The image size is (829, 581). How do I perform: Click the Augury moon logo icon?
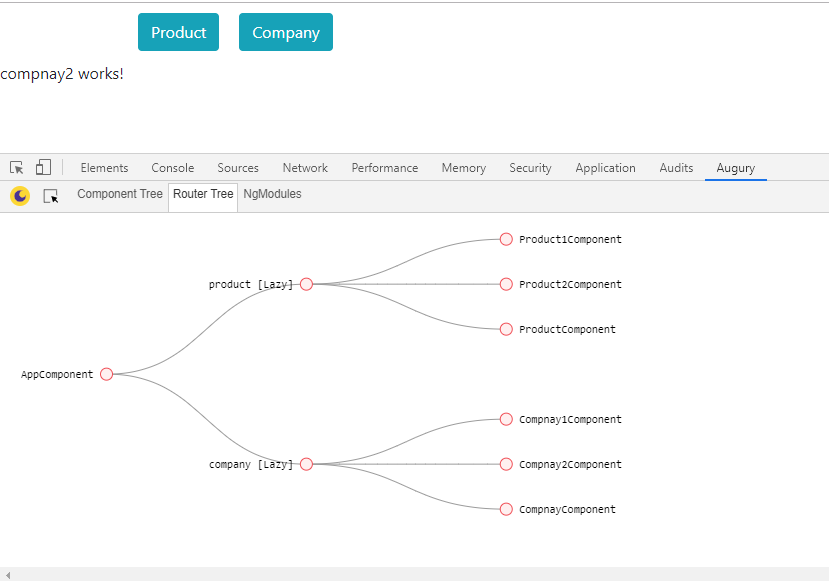point(20,196)
